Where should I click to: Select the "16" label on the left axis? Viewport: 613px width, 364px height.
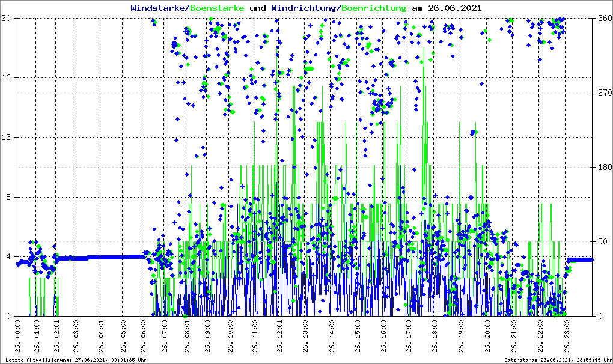[6, 77]
